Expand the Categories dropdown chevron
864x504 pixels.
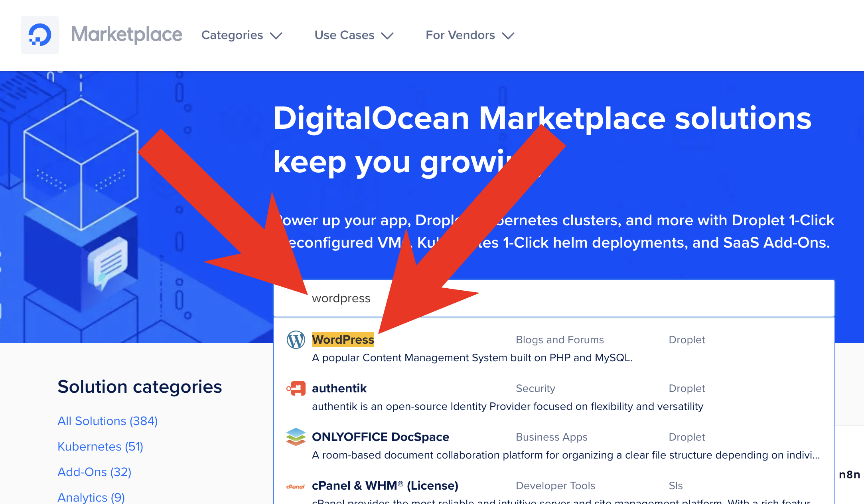[x=276, y=36]
